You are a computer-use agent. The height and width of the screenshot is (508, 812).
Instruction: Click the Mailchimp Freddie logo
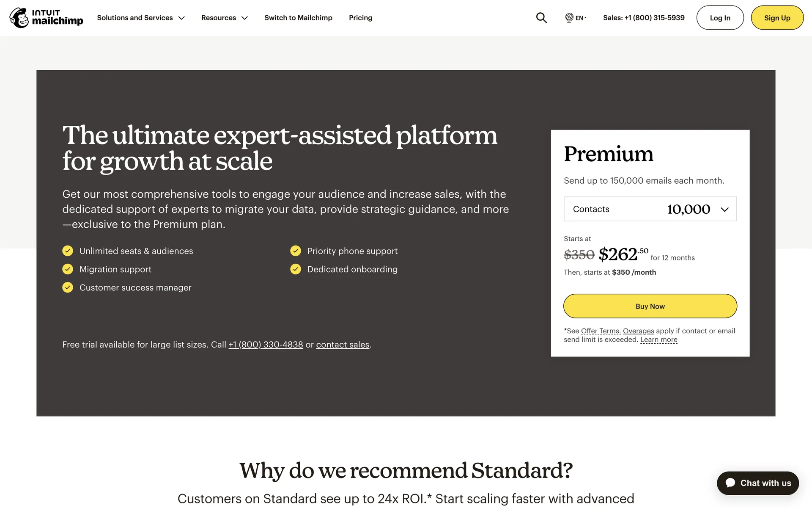coord(19,18)
